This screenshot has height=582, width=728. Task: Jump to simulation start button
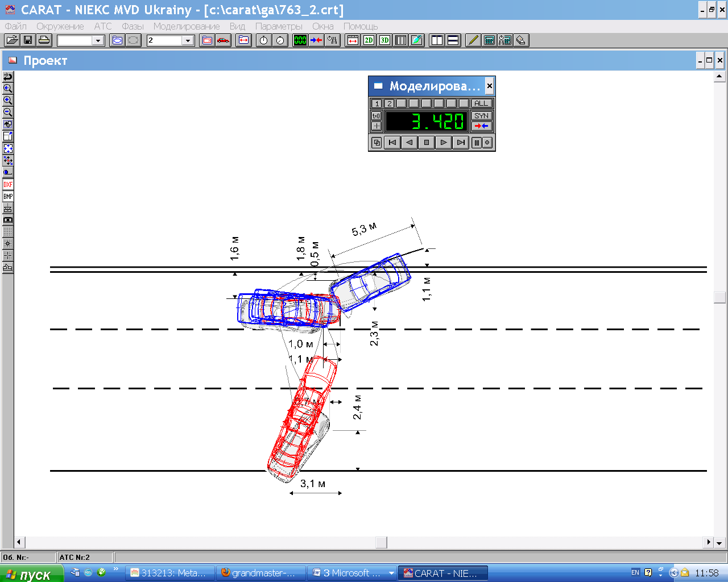[x=392, y=143]
